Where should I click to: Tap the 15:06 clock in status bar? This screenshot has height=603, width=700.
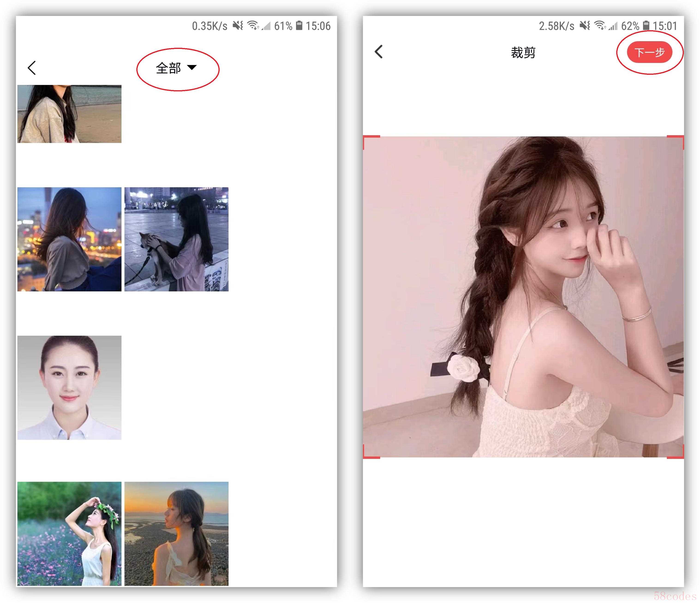pos(318,26)
